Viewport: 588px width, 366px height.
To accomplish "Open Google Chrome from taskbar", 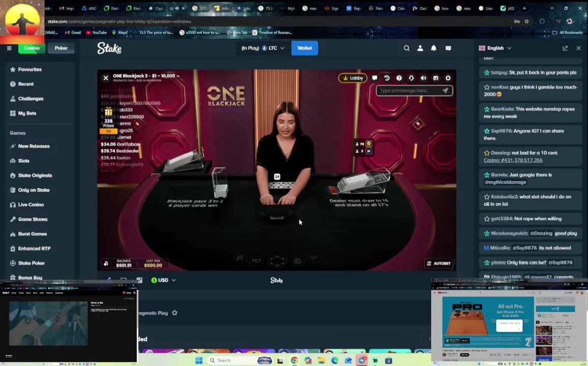I will click(294, 360).
